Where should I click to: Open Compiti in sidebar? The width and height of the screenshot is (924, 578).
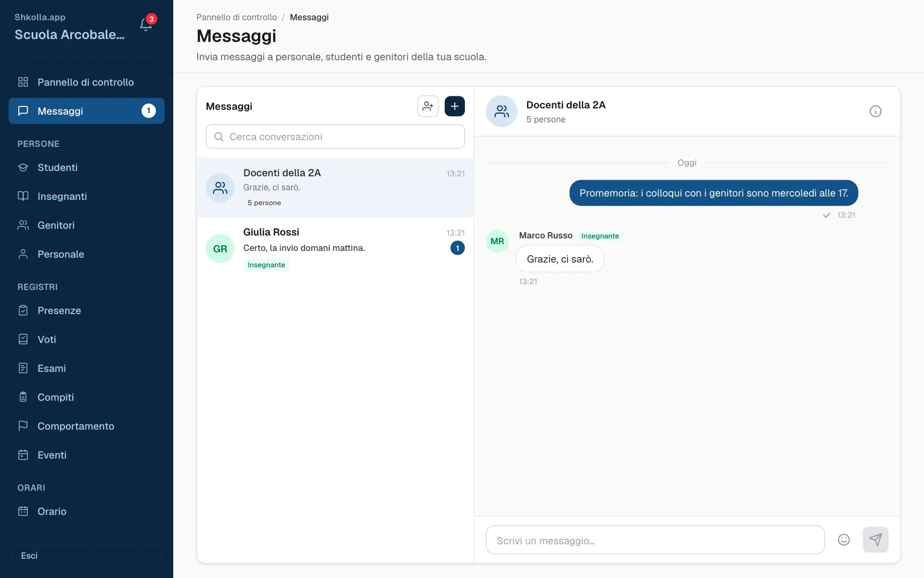tap(87, 397)
